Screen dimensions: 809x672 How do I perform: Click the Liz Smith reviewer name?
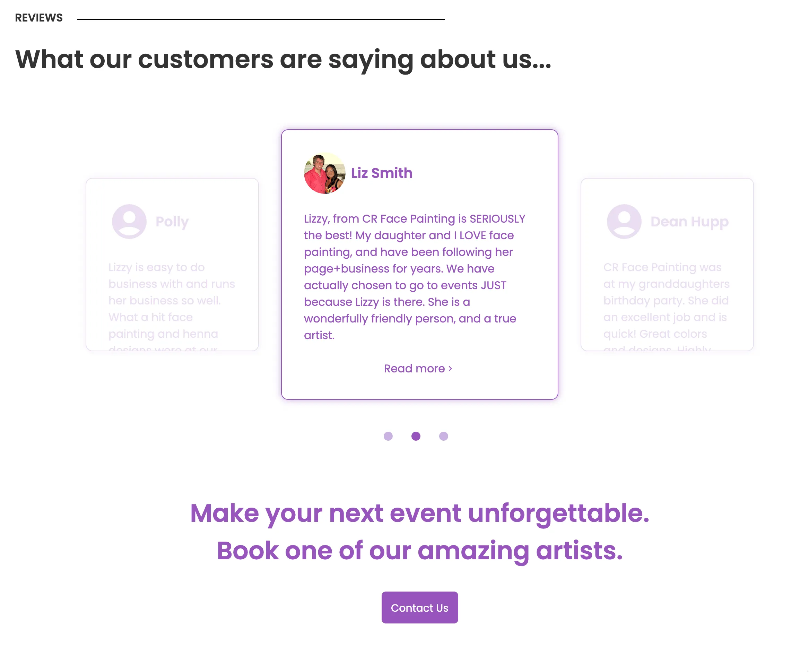pos(381,173)
